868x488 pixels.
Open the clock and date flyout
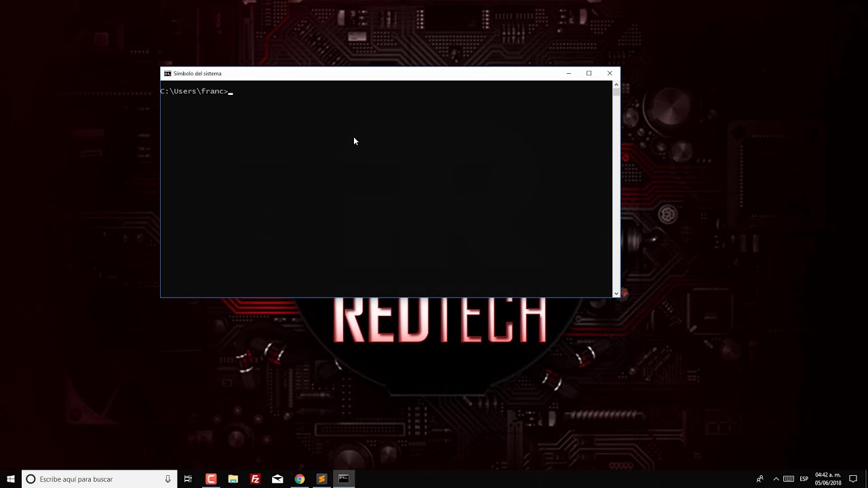828,479
